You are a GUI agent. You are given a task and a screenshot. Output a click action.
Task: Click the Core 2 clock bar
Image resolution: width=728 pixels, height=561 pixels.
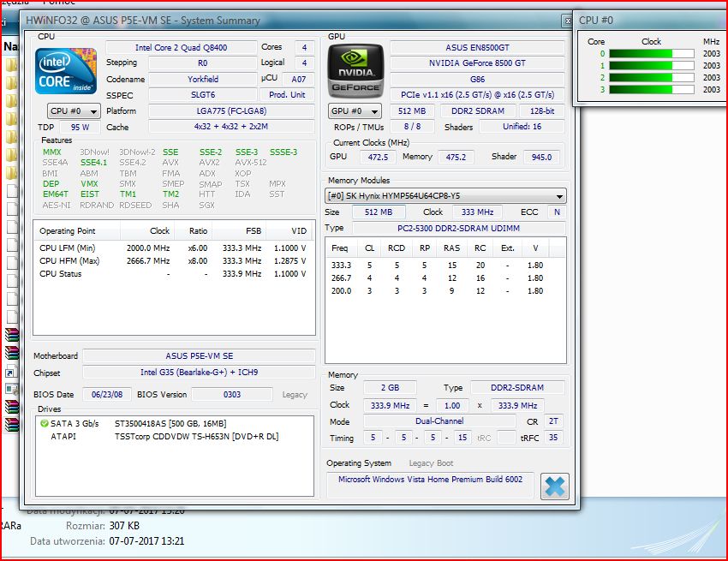652,78
